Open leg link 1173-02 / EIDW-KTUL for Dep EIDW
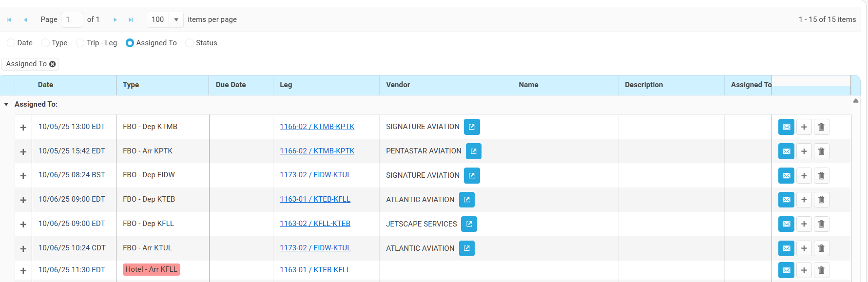 (315, 175)
